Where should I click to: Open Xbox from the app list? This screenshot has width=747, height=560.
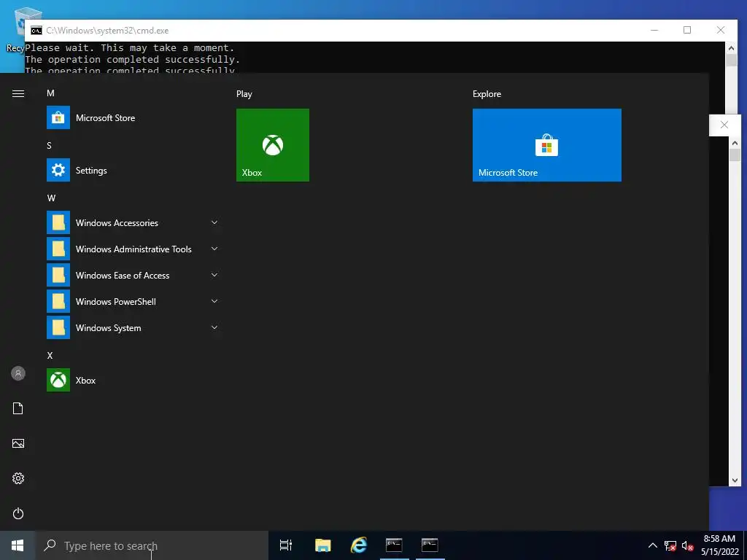point(133,381)
